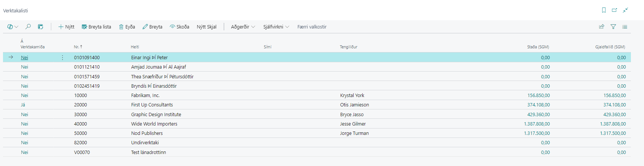
Task: Click Eyða to delete the record
Action: 127,27
